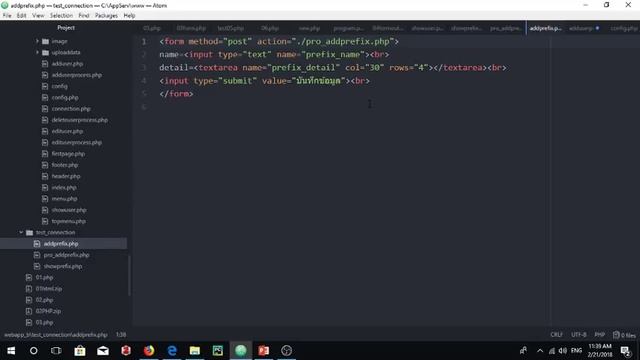Click the PHP grammar selector
This screenshot has width=640, height=360.
pos(600,335)
